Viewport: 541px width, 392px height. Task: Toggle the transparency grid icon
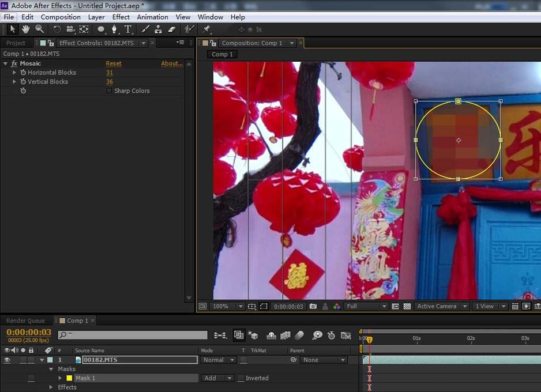[x=407, y=307]
